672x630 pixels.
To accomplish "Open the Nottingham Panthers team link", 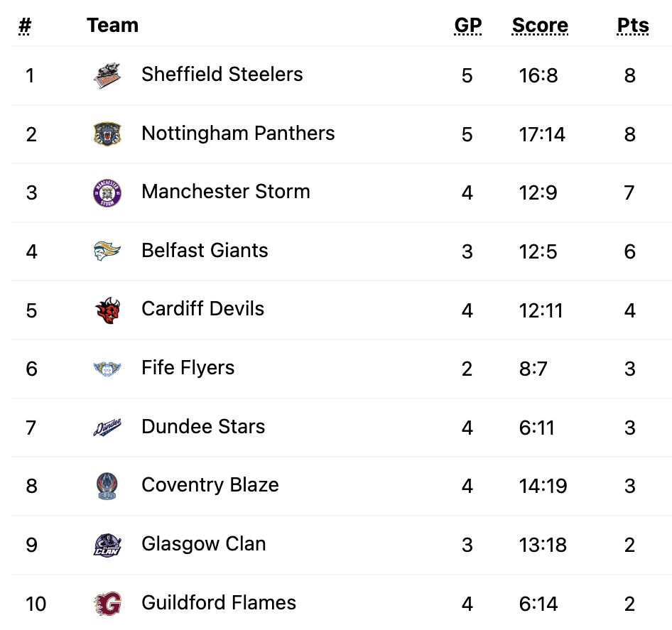I will [x=238, y=133].
